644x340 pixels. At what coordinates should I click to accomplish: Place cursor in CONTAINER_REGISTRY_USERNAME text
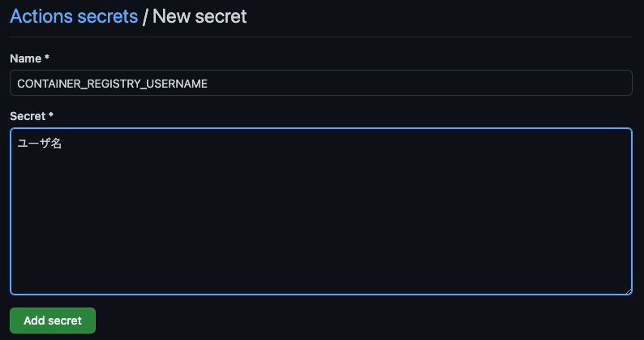[112, 84]
